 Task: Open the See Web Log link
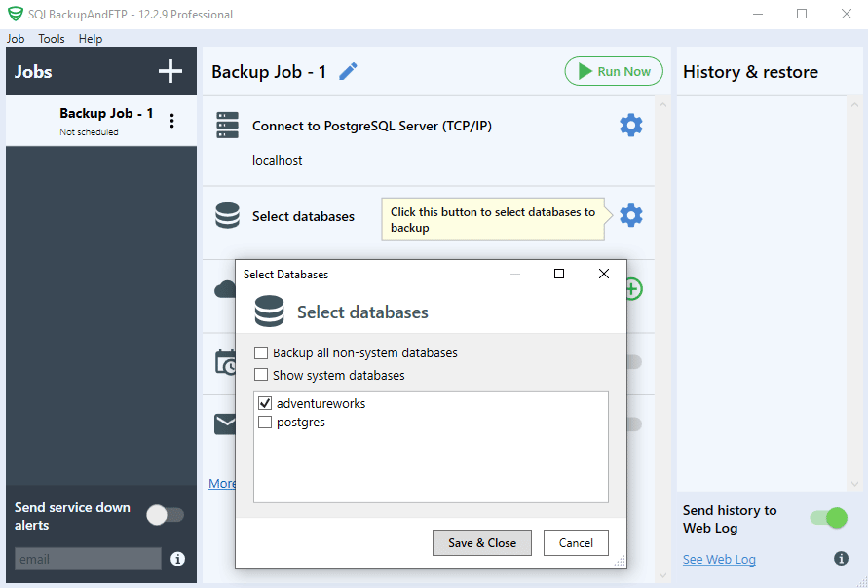coord(718,559)
